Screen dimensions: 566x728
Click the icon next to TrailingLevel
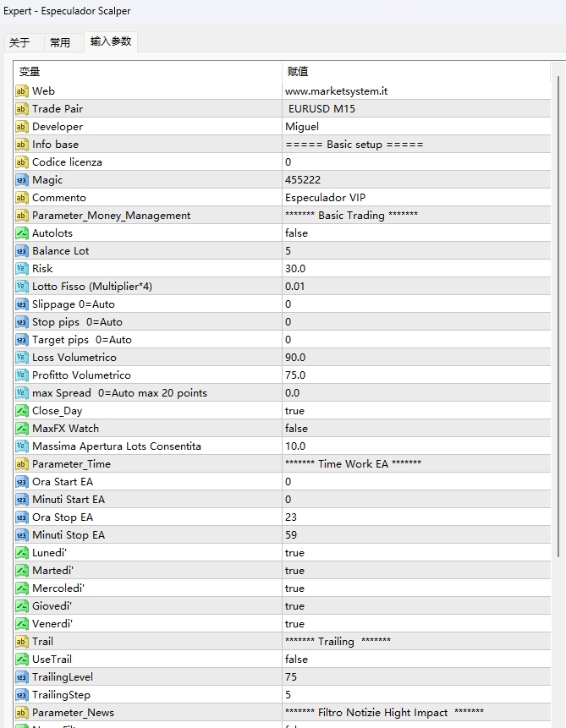(22, 677)
